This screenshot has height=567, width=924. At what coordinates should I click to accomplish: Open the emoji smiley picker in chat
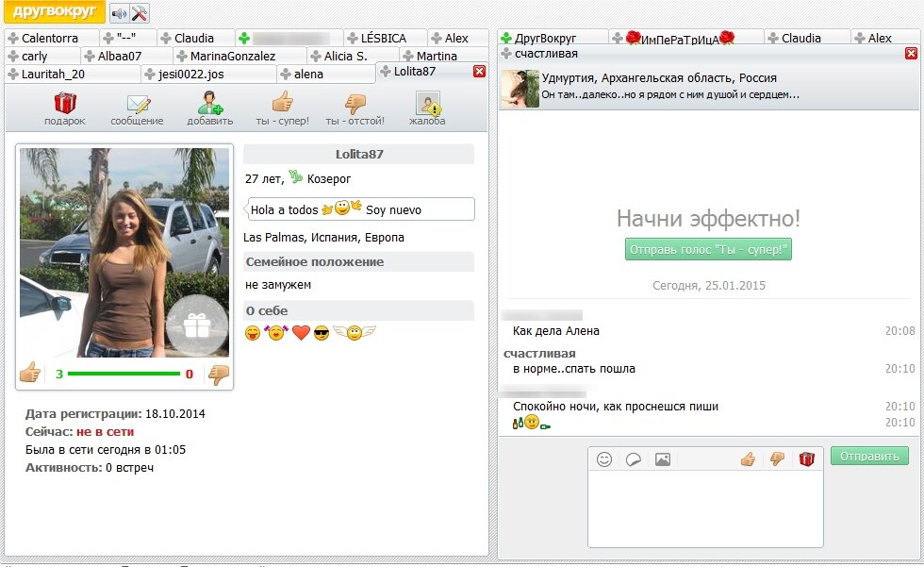click(x=604, y=459)
